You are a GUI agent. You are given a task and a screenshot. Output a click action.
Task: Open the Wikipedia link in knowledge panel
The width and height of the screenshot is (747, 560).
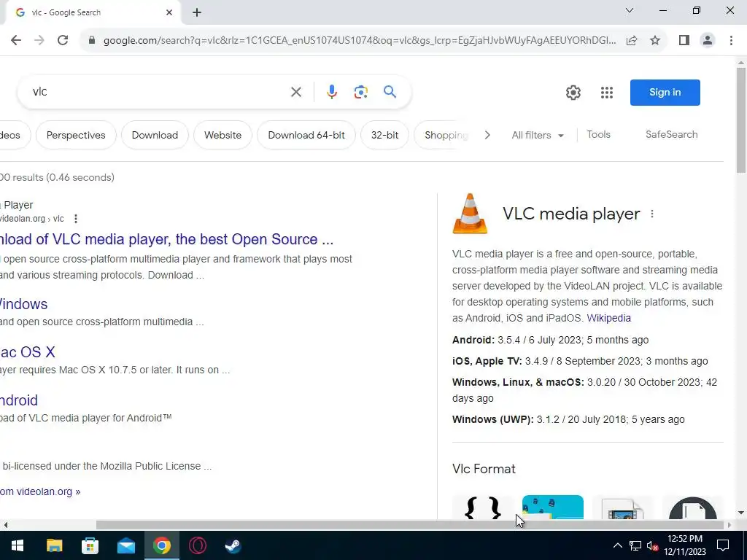click(x=608, y=318)
